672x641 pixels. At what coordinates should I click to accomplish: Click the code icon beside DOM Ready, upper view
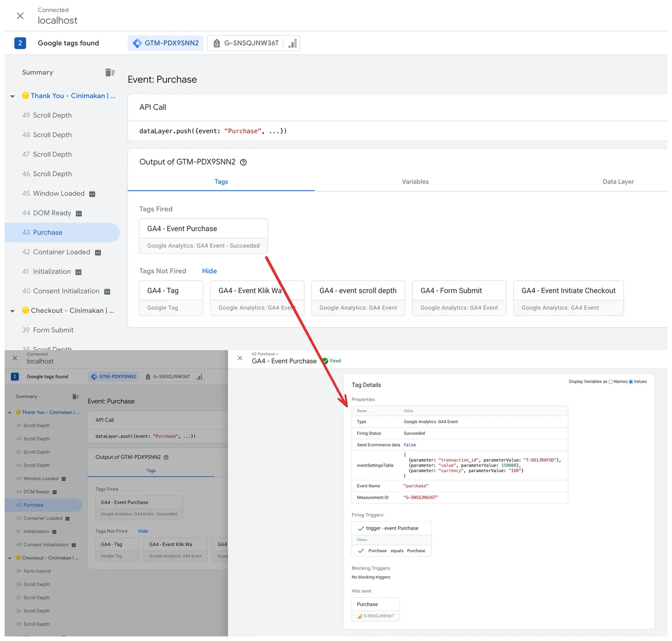(x=79, y=214)
